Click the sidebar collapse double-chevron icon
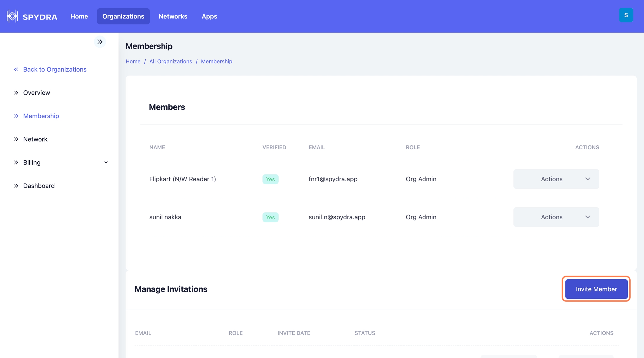Image resolution: width=644 pixels, height=358 pixels. coord(100,42)
